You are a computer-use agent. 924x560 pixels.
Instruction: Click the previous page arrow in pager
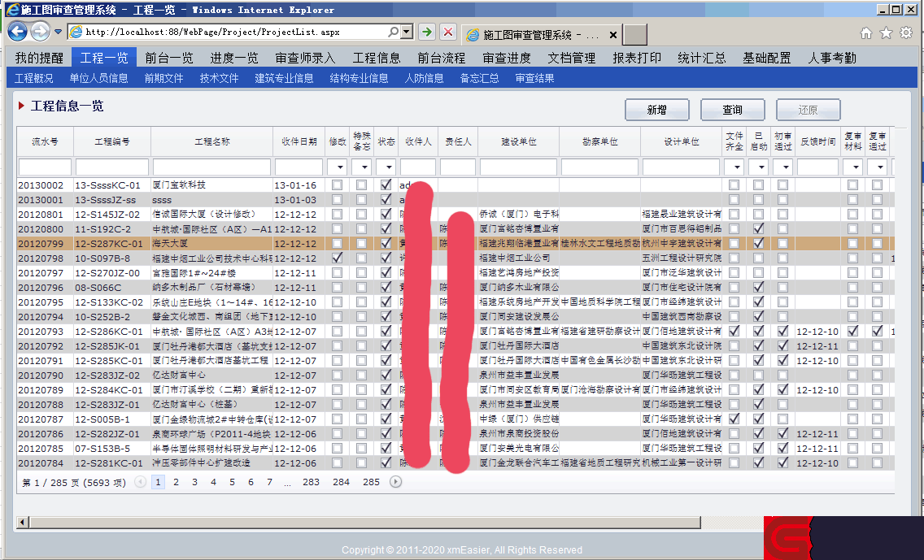140,482
